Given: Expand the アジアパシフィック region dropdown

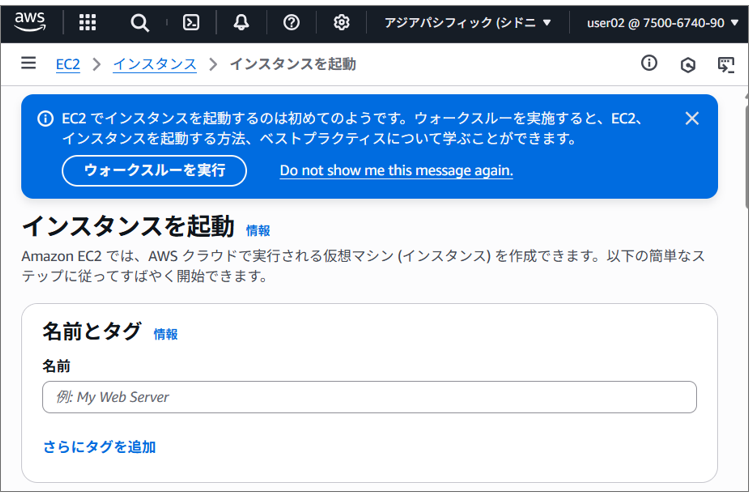Looking at the screenshot, I should tap(467, 23).
